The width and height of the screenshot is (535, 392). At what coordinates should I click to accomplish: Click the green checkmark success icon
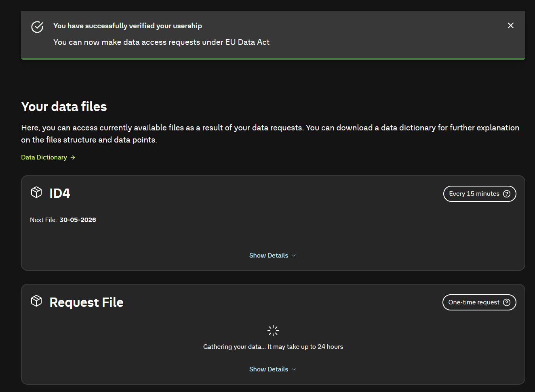(x=37, y=27)
